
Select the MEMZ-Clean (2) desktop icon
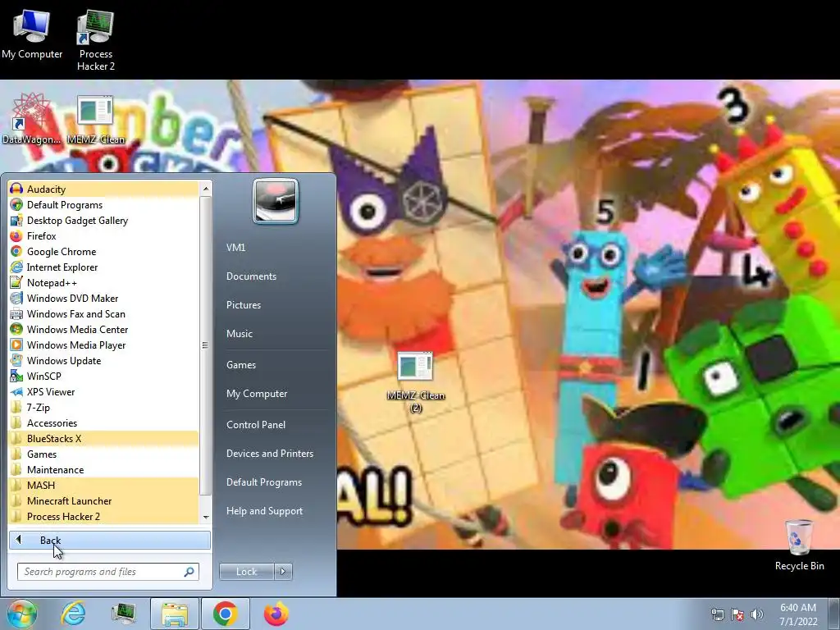416,381
